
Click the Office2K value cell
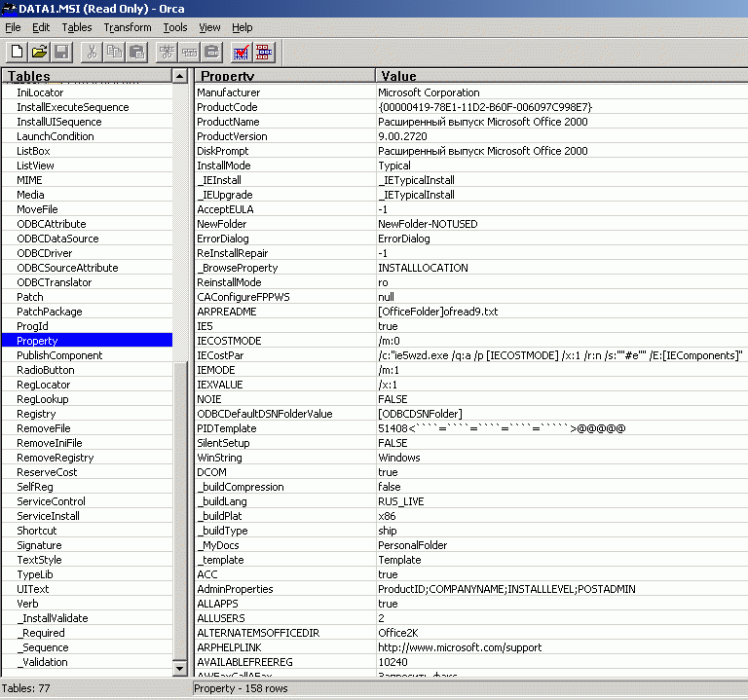(562, 633)
